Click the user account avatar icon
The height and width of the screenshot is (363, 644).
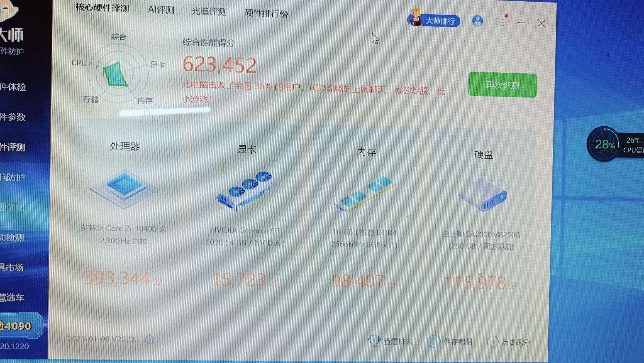(x=477, y=21)
